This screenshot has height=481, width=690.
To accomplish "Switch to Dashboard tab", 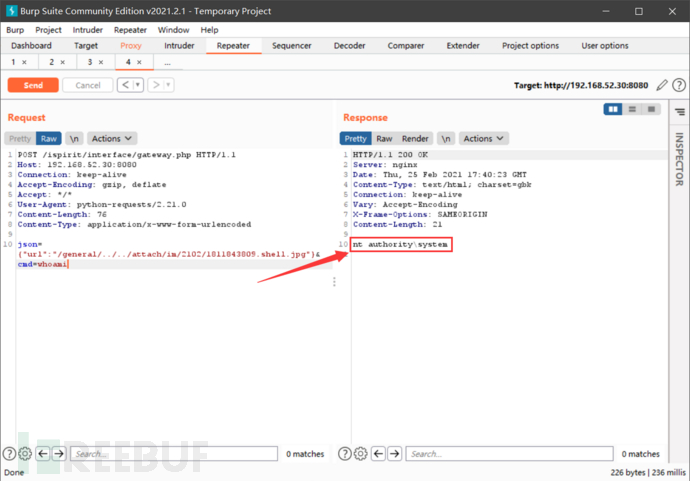I will point(31,45).
